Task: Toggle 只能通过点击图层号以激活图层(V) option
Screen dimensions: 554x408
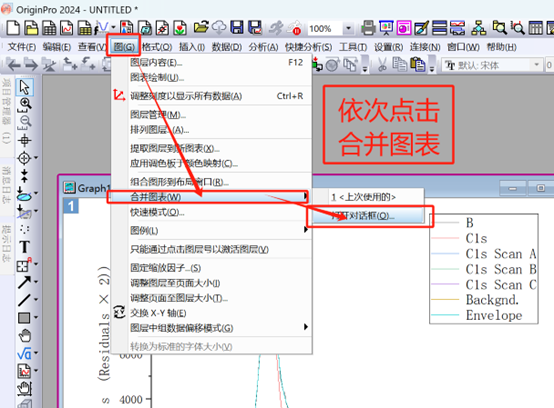Action: click(211, 249)
